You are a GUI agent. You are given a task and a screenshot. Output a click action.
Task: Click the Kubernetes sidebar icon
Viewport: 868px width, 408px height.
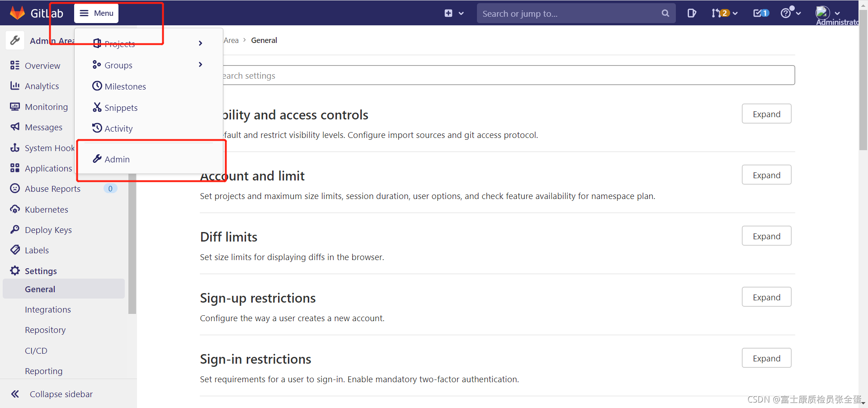click(15, 209)
